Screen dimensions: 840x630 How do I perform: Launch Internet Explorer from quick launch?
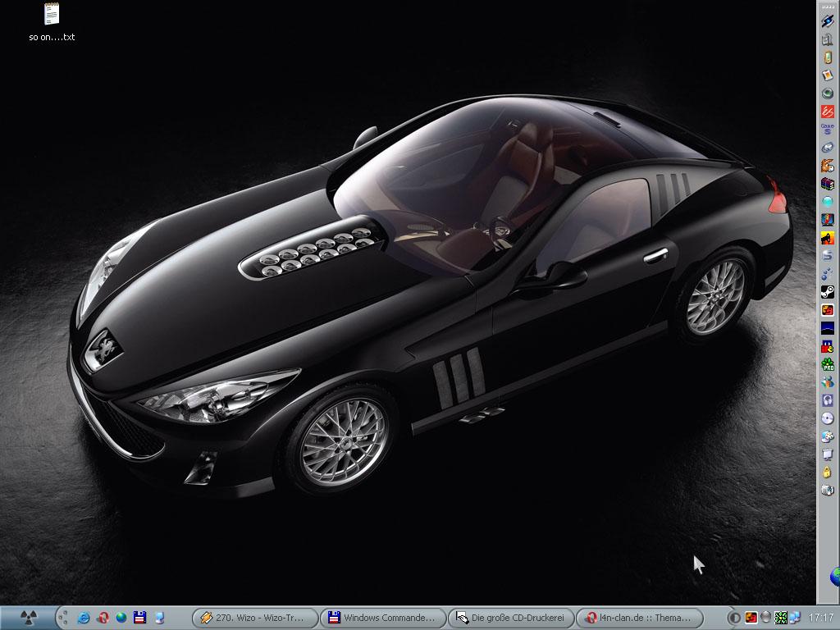coord(84,617)
